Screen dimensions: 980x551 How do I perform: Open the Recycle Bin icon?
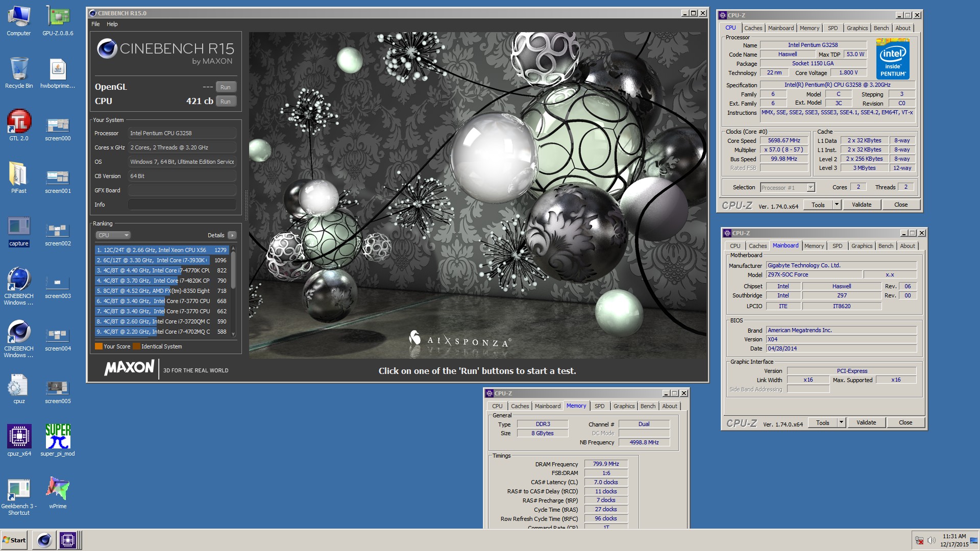tap(19, 73)
